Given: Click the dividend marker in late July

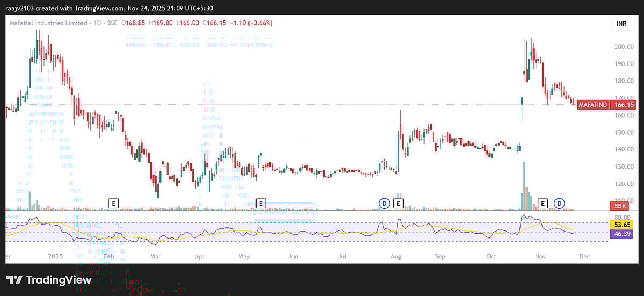Looking at the screenshot, I should [x=384, y=203].
